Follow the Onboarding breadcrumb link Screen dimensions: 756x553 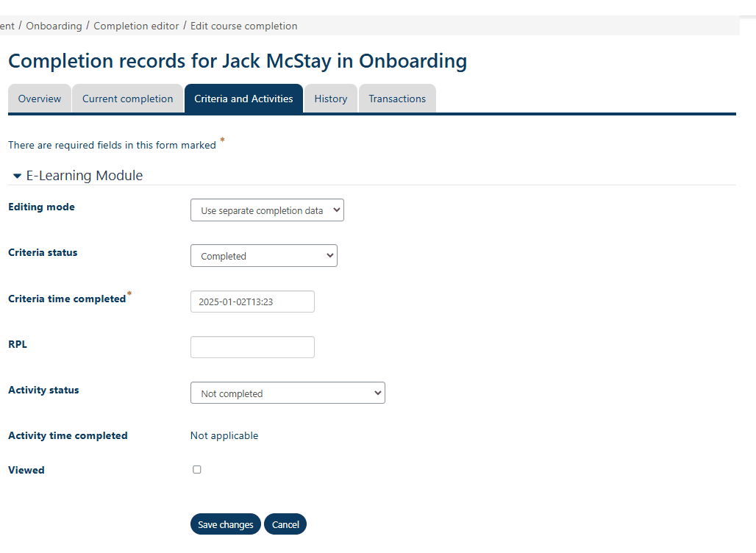[54, 26]
